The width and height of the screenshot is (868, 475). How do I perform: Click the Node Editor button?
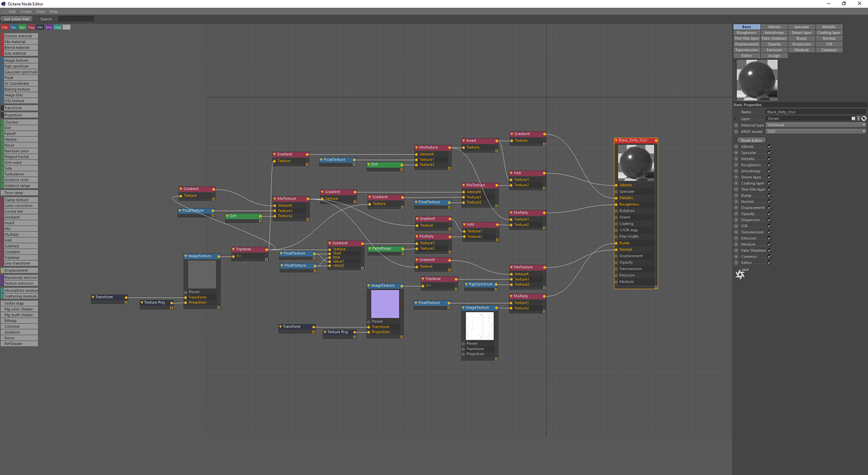tap(752, 140)
